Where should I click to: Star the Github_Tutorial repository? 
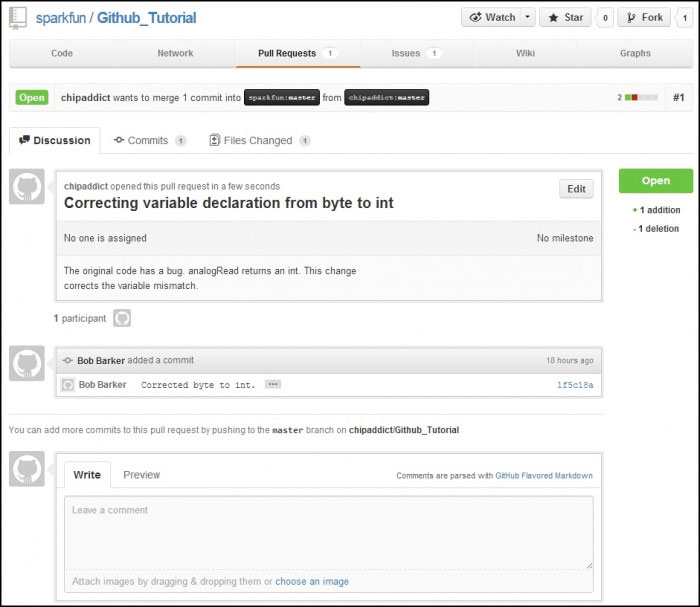pyautogui.click(x=565, y=17)
